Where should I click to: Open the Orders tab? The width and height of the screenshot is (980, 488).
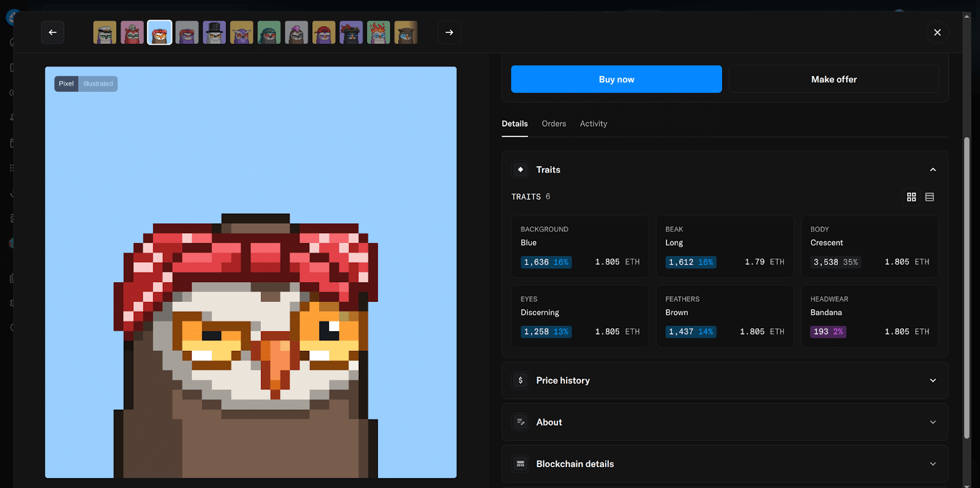pyautogui.click(x=554, y=124)
